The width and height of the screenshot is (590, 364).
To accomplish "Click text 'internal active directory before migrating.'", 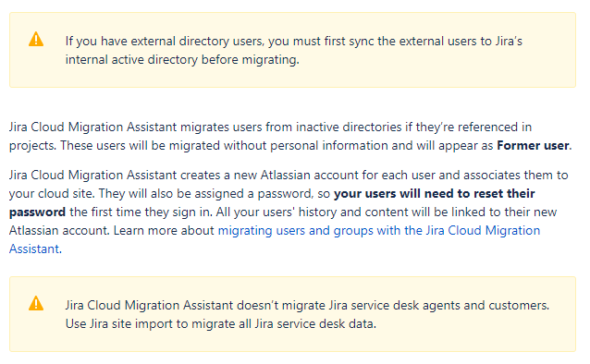I will coord(182,60).
